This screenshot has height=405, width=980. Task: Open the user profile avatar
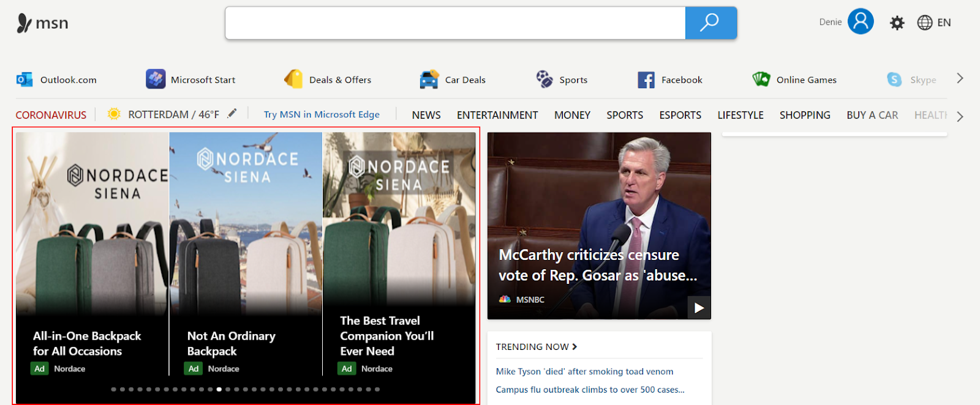pyautogui.click(x=861, y=22)
